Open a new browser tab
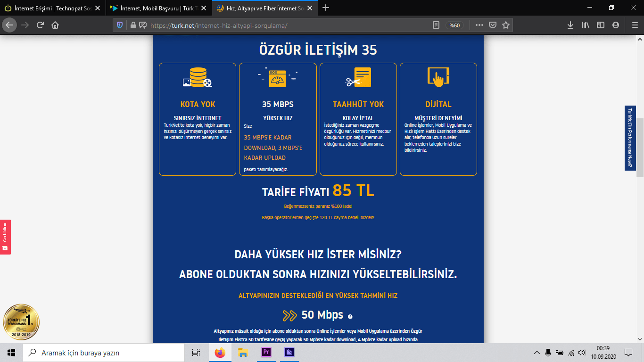Screen dimensions: 644x362 pyautogui.click(x=326, y=8)
